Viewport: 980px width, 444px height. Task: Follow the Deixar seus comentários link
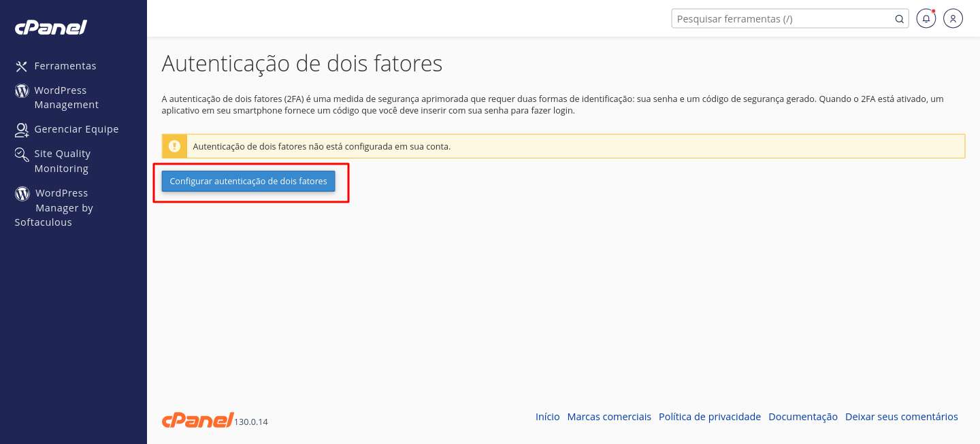pos(901,417)
